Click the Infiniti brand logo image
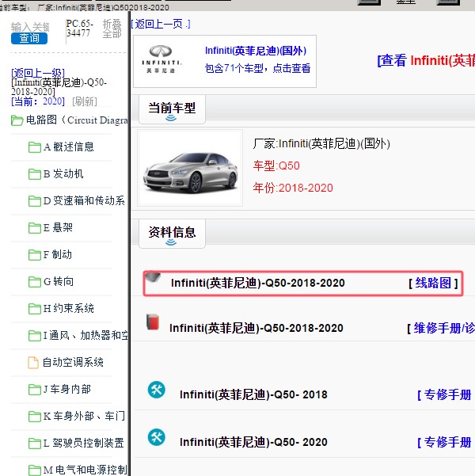 click(x=161, y=59)
